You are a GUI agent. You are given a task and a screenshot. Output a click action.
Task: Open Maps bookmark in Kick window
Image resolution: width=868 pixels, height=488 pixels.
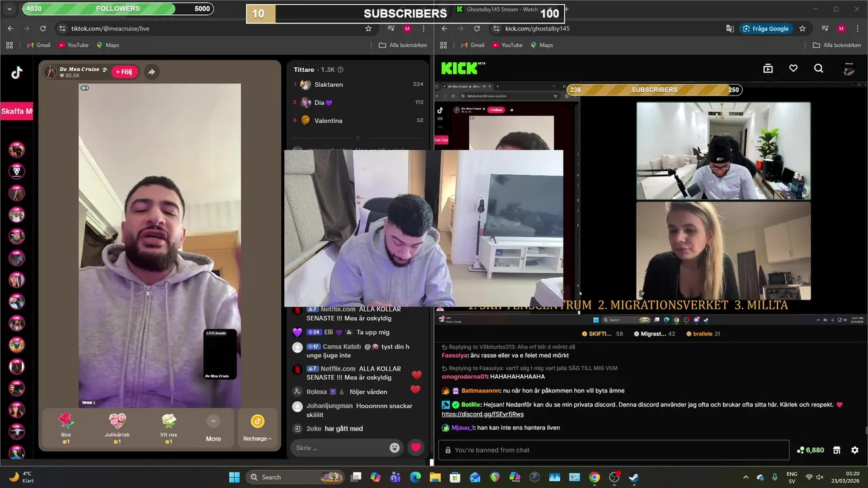542,45
